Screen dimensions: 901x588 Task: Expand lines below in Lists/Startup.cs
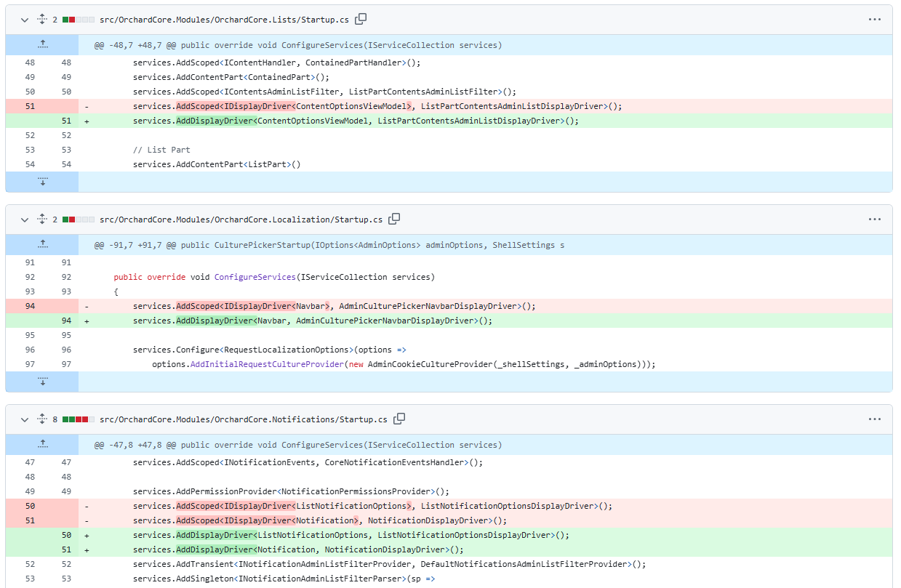(42, 181)
